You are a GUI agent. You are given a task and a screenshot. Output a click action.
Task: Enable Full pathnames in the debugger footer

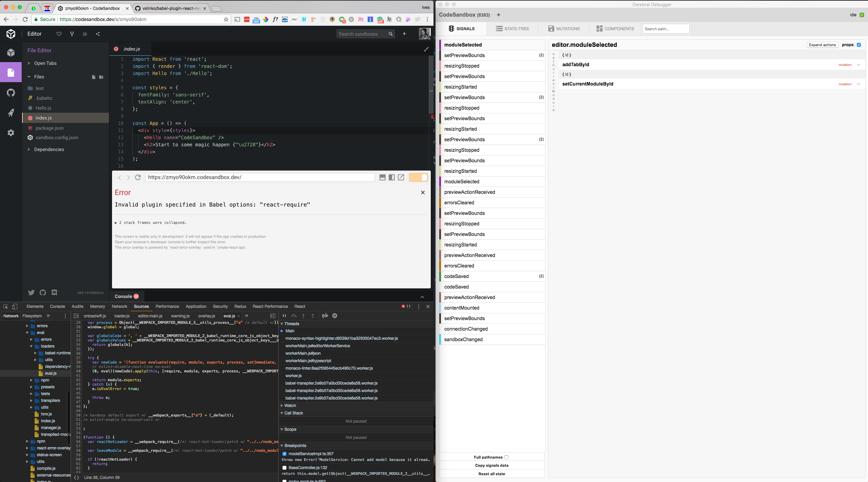(506, 457)
